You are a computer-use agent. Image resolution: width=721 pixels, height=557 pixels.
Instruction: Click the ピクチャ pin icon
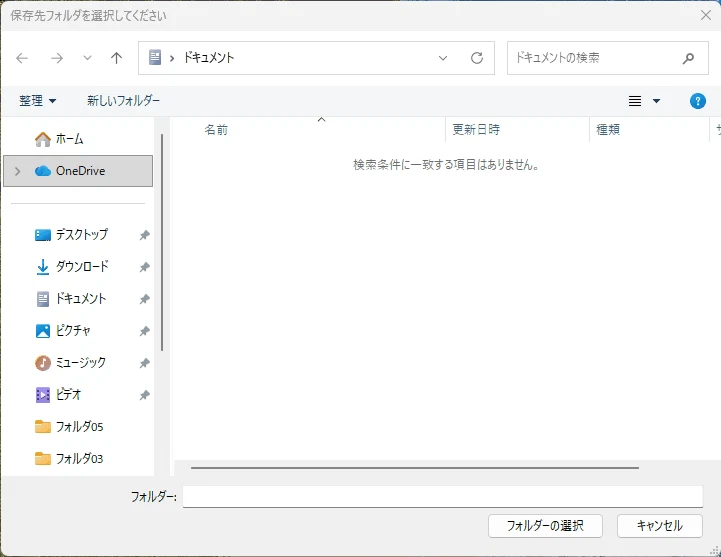click(144, 331)
